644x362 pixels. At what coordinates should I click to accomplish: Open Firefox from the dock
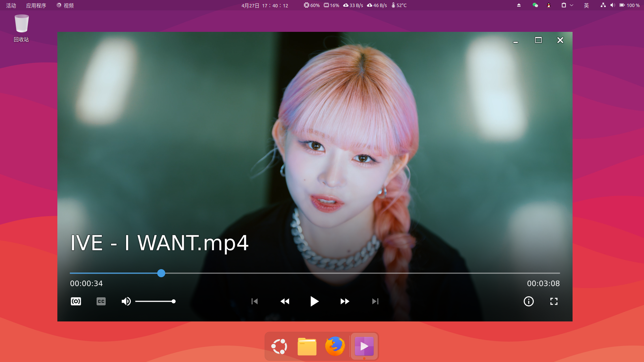(335, 346)
